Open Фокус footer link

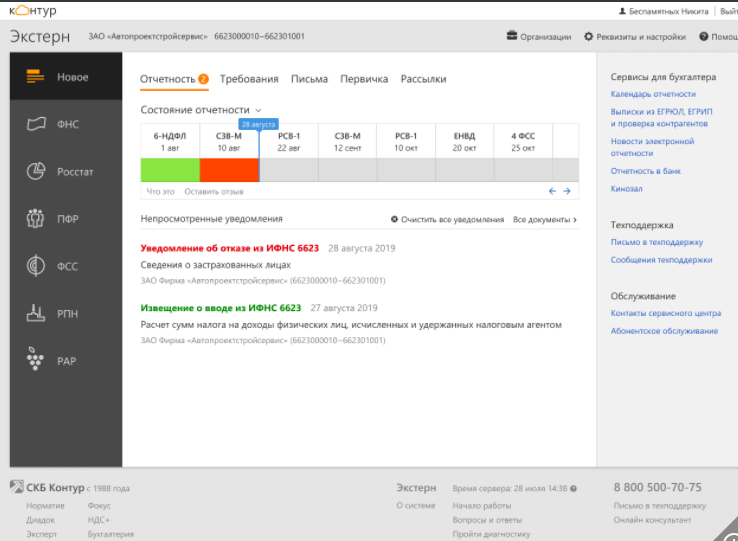pos(99,506)
